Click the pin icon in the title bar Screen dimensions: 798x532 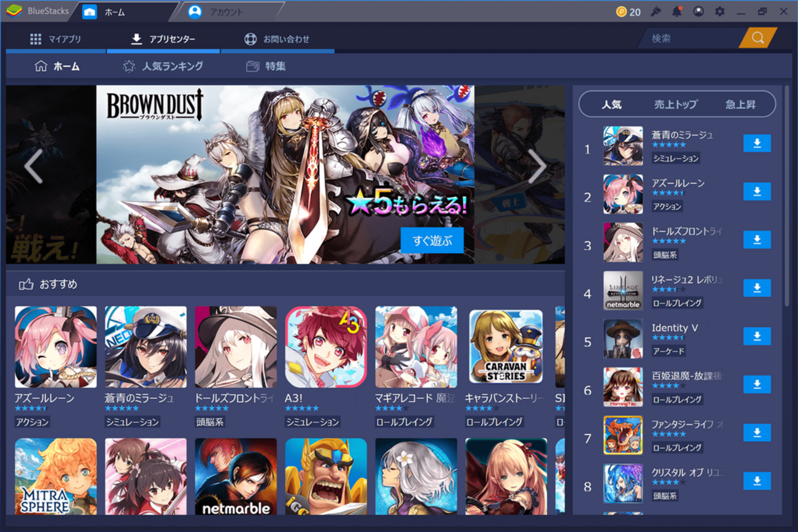tap(656, 12)
